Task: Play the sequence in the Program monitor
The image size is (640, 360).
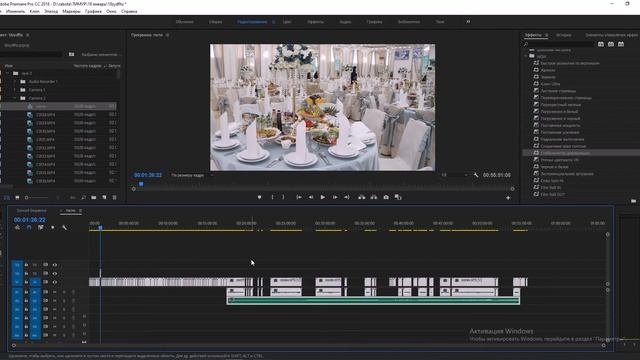Action: (x=323, y=197)
